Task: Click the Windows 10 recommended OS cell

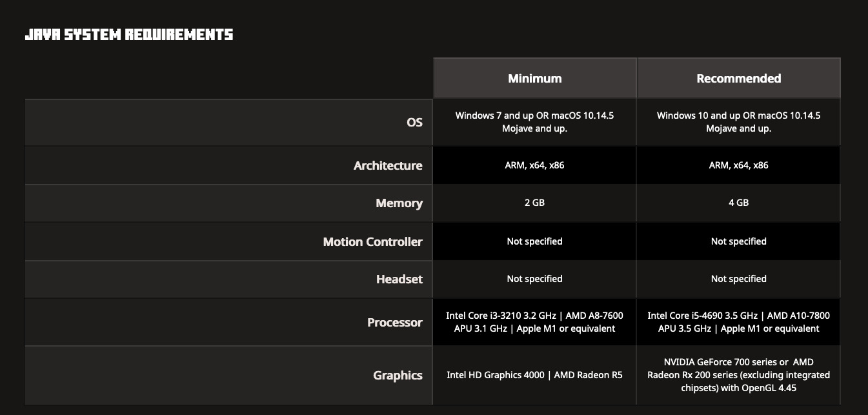Action: tap(738, 122)
